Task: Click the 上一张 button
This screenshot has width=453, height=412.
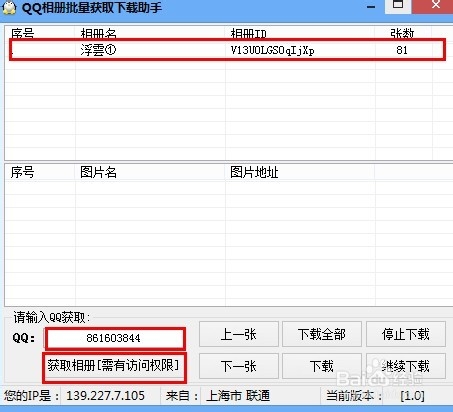Action: pos(239,334)
